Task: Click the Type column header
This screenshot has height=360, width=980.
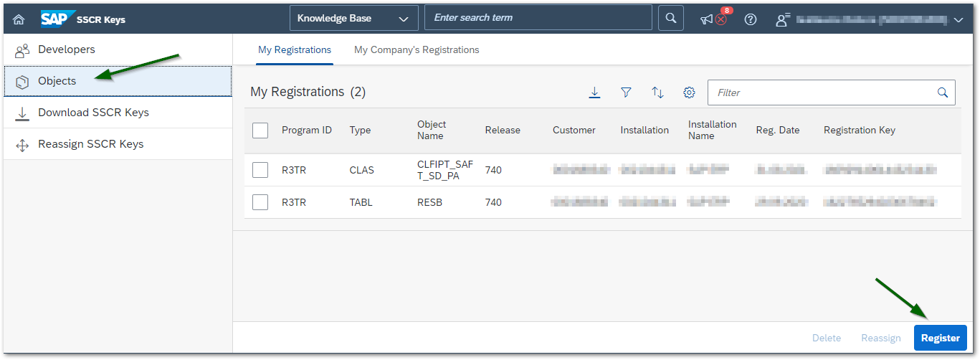Action: [360, 130]
